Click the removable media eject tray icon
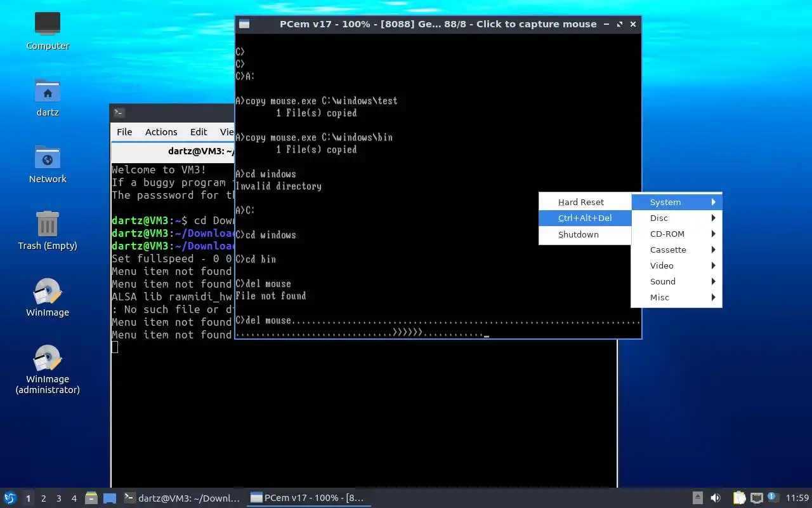This screenshot has height=508, width=812. tap(697, 498)
